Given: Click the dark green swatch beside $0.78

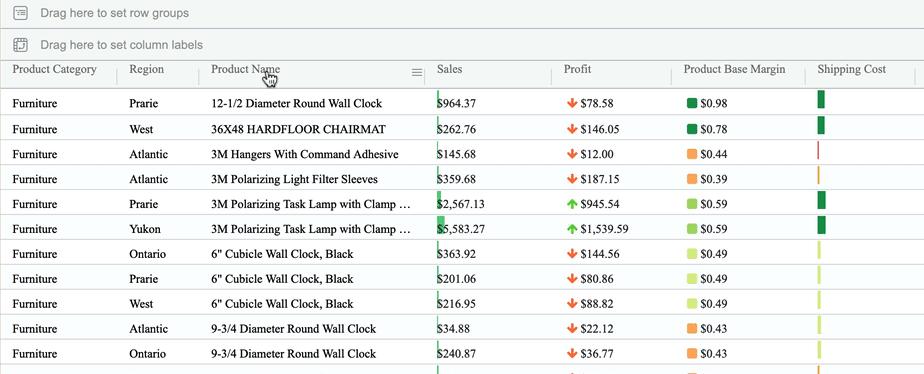Looking at the screenshot, I should pyautogui.click(x=692, y=129).
